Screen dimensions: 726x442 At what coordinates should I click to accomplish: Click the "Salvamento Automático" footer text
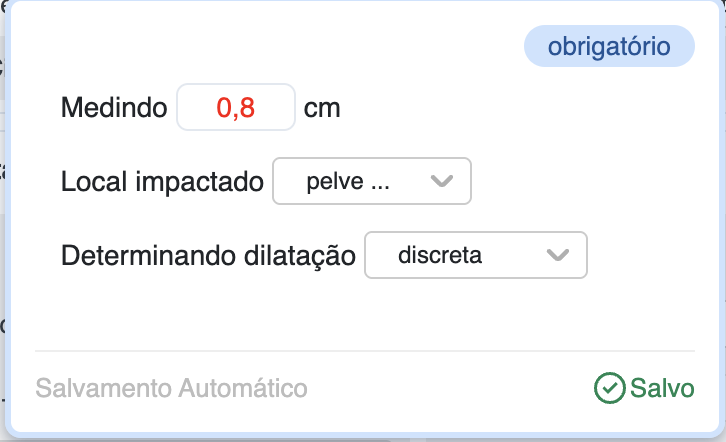coord(171,388)
